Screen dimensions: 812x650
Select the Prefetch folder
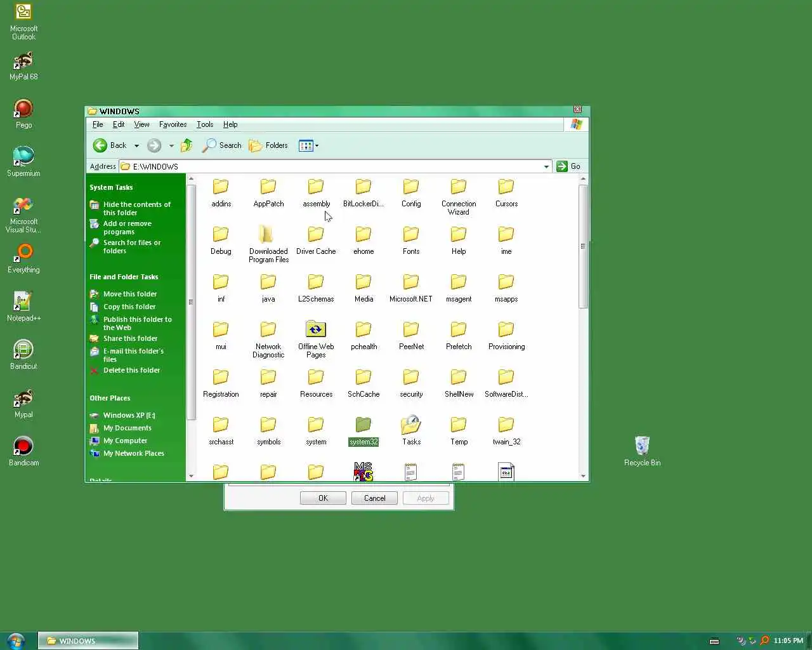coord(459,336)
